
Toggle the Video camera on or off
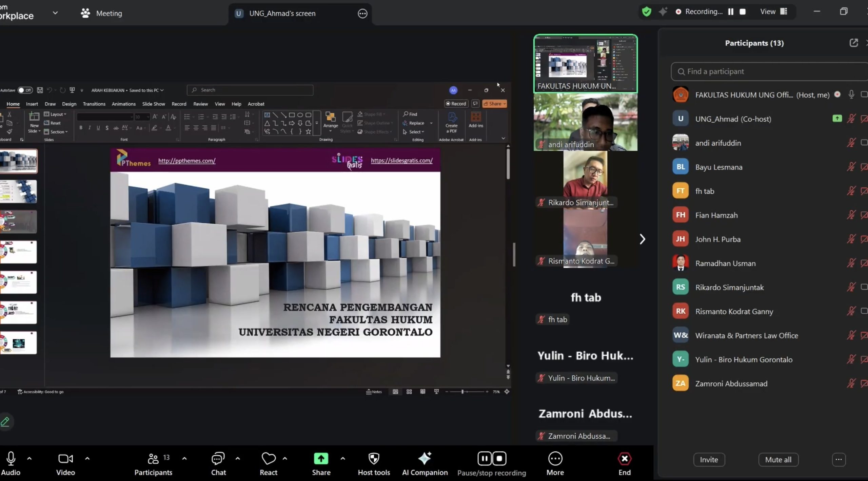65,459
